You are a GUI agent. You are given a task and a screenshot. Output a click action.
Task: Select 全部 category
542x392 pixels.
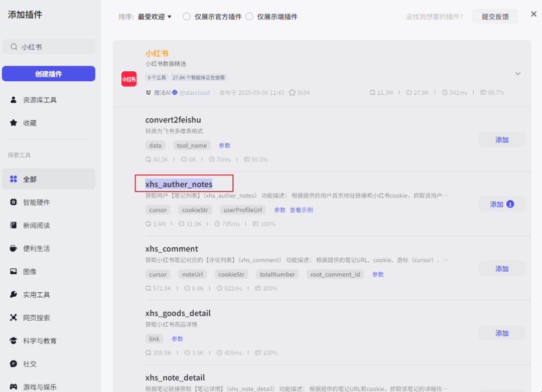tap(48, 179)
